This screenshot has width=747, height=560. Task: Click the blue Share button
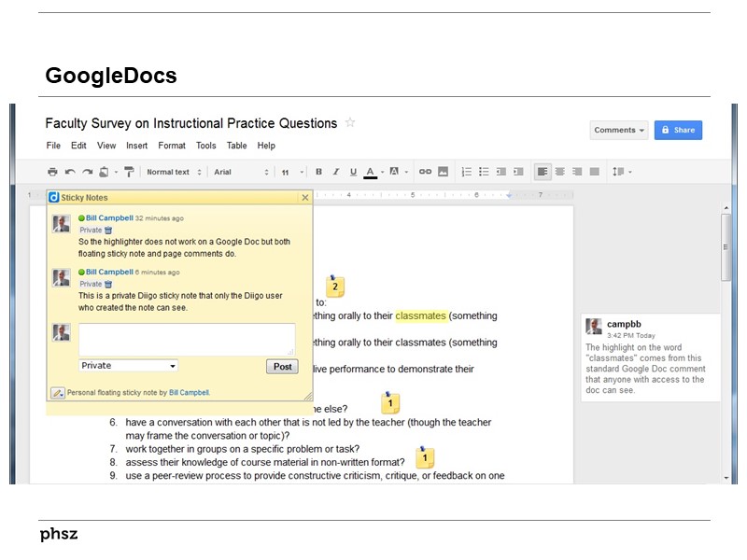point(678,130)
